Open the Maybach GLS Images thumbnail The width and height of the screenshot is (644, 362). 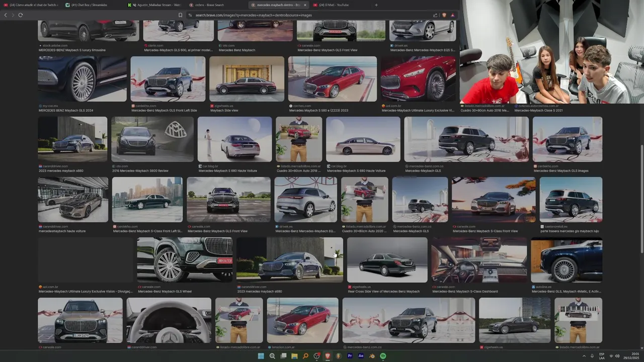(568, 139)
